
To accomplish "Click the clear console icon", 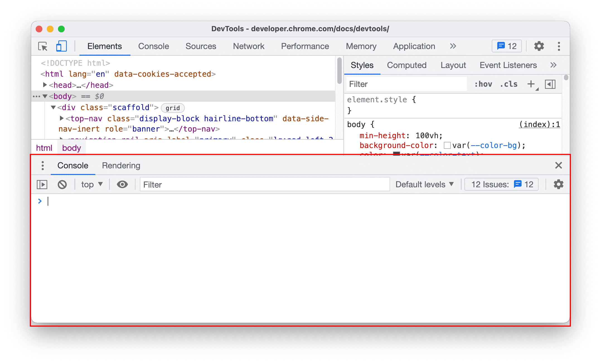I will [x=62, y=185].
